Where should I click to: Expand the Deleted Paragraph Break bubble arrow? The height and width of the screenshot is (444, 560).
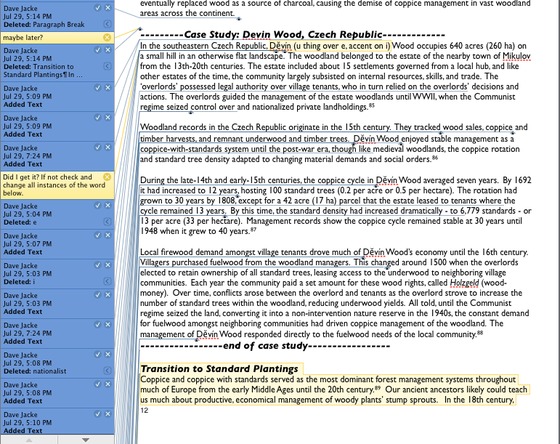(x=108, y=24)
